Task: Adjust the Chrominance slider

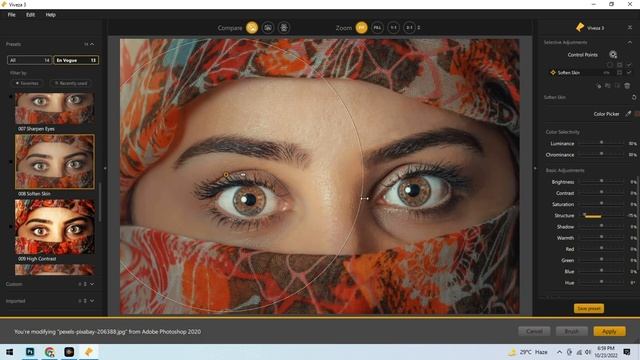Action: pyautogui.click(x=601, y=154)
